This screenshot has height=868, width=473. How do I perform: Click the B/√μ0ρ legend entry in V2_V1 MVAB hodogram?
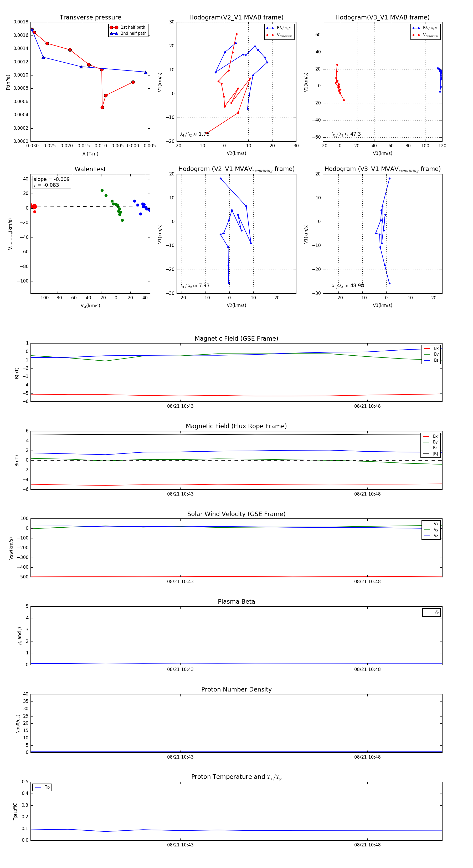coord(279,28)
